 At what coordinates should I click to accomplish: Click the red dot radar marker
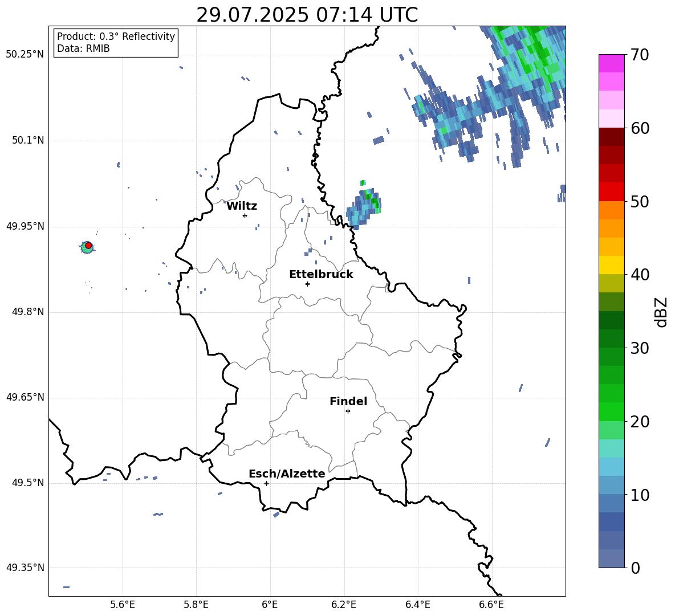click(x=88, y=246)
